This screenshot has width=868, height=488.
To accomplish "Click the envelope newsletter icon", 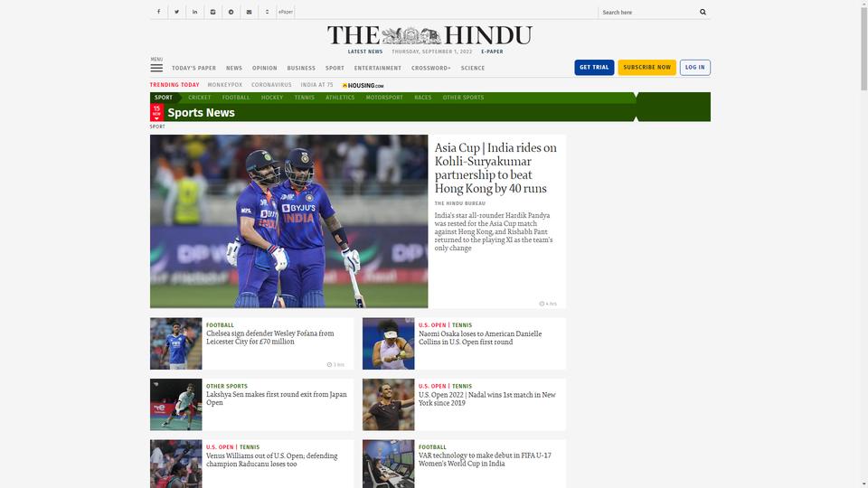I will click(x=250, y=12).
